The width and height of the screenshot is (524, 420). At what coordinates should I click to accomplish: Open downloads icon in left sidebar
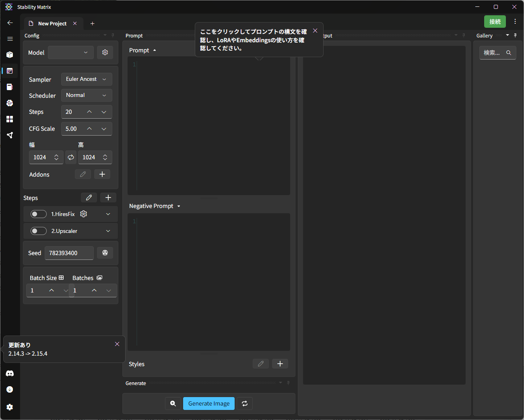click(10, 389)
